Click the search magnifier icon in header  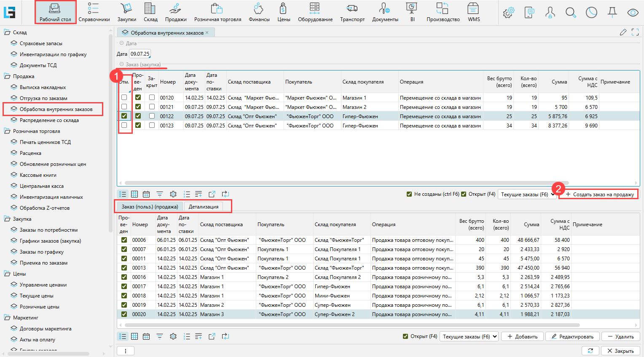(571, 13)
